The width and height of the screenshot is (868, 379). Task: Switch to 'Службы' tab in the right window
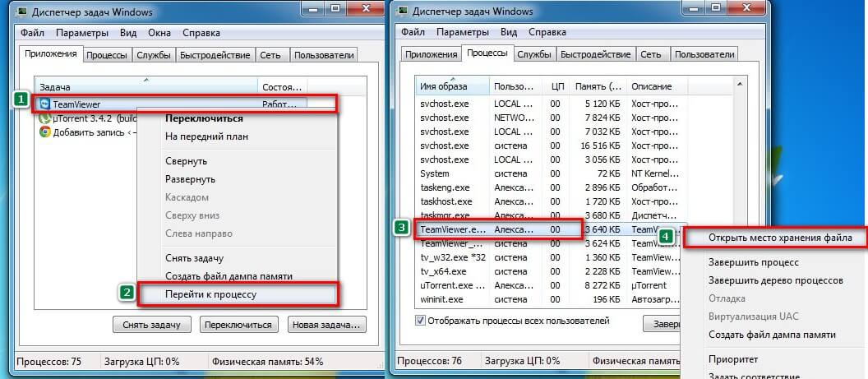(535, 54)
